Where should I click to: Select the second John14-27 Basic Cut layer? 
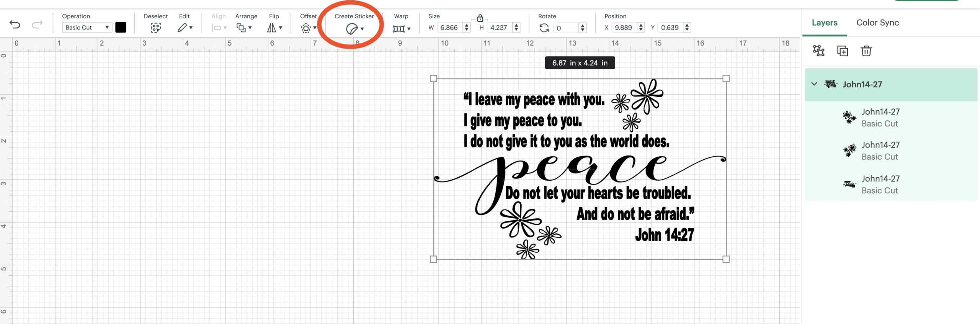click(891, 151)
